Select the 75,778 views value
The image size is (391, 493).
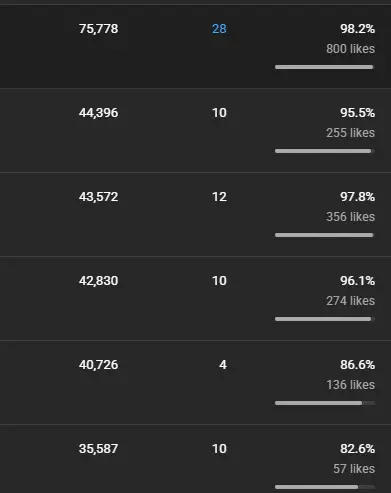(98, 29)
